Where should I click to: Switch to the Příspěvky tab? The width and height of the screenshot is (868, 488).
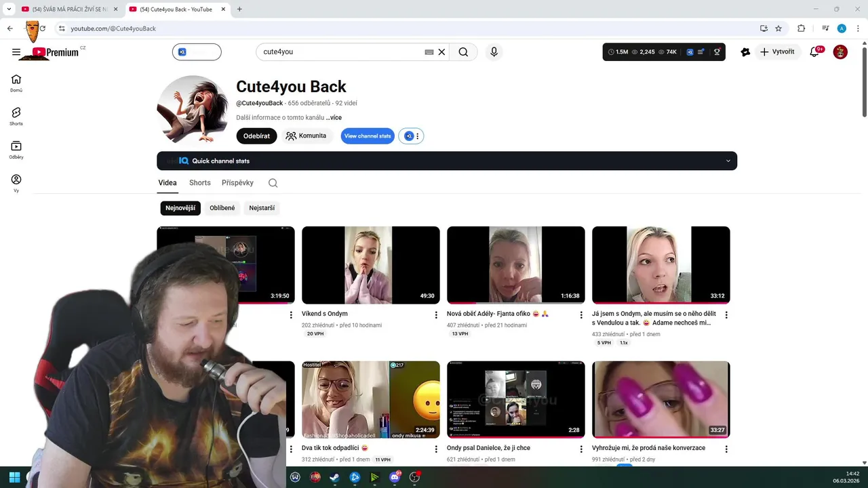(x=237, y=183)
